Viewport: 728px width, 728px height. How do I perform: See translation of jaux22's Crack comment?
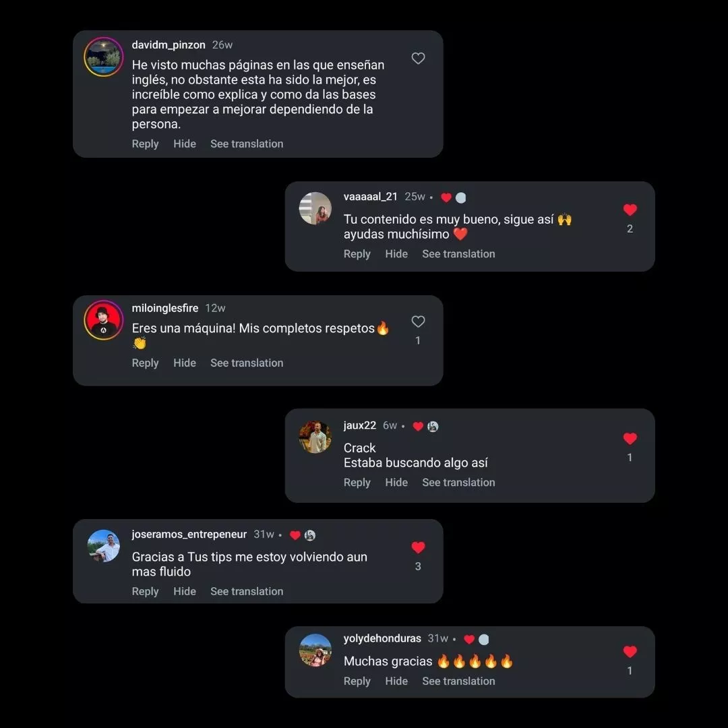pos(458,483)
